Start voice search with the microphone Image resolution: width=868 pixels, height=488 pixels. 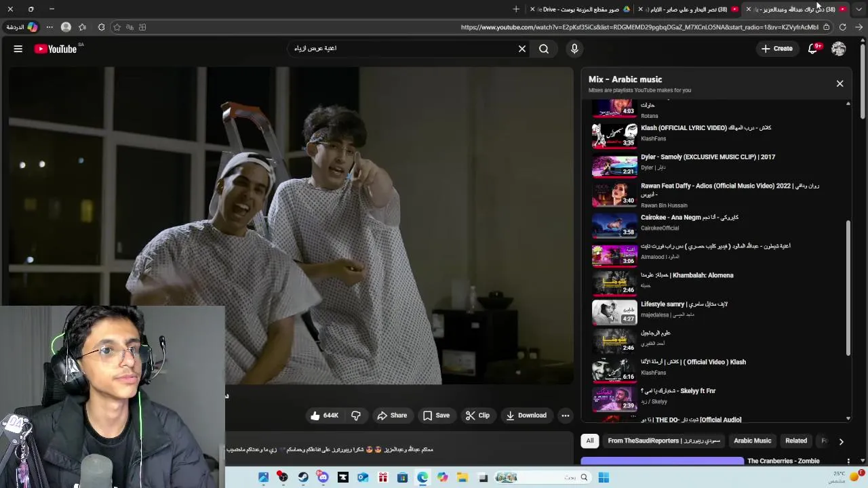(x=574, y=49)
